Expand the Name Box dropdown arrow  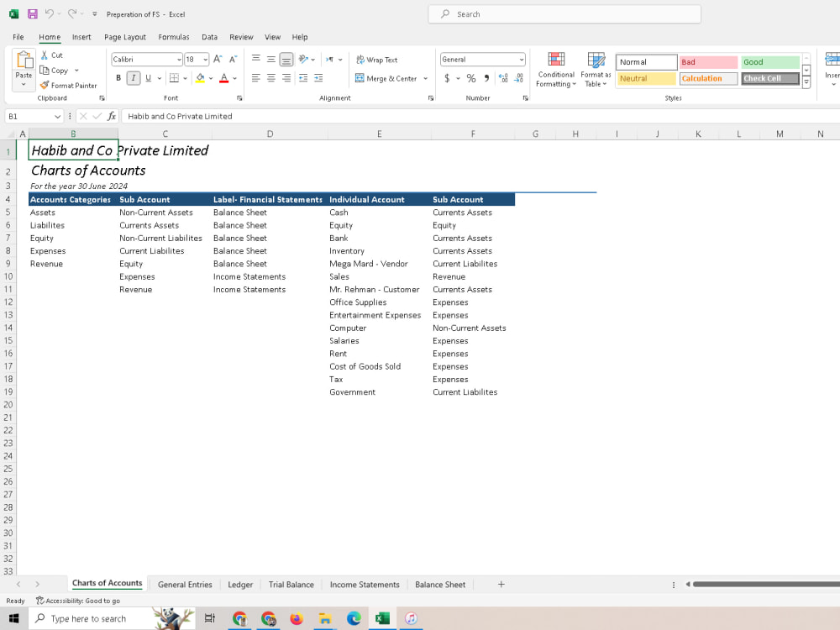pyautogui.click(x=57, y=116)
